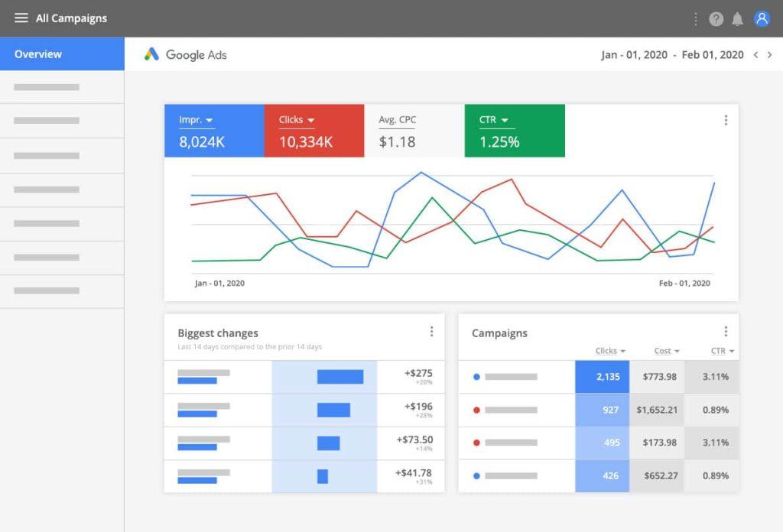Select the Avg. CPC metric tile
Screen dimensions: 783x532
click(414, 131)
